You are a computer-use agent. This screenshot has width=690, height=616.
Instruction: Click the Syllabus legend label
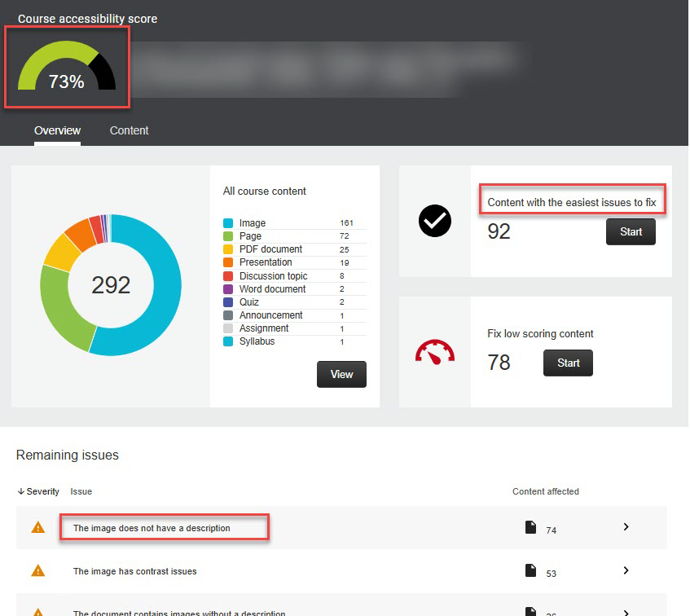(257, 341)
